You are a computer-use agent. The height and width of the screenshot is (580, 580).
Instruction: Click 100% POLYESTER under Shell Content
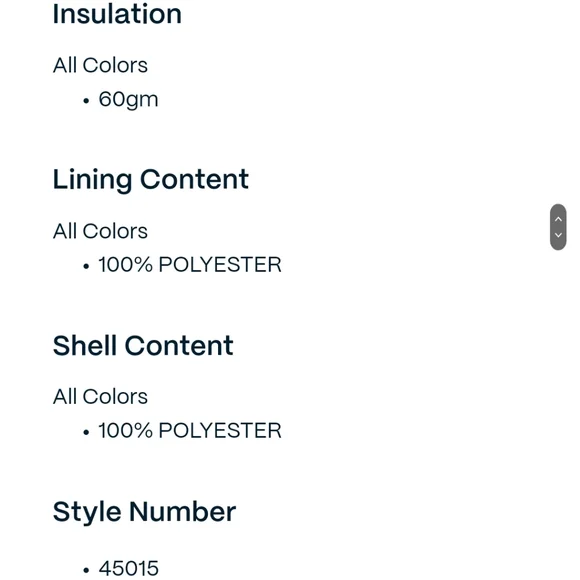click(x=190, y=431)
